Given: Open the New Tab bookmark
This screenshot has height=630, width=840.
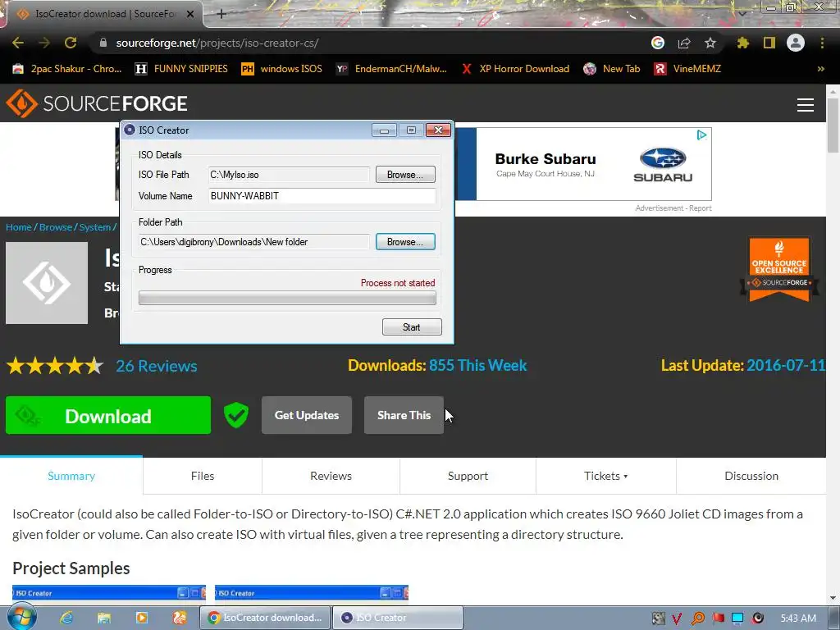Looking at the screenshot, I should point(612,69).
